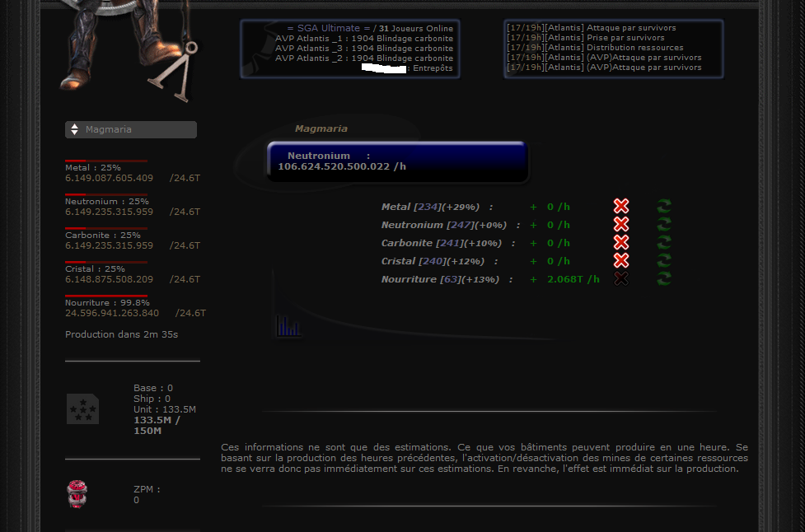Click Nourriture production 2.068T /h value

point(573,280)
